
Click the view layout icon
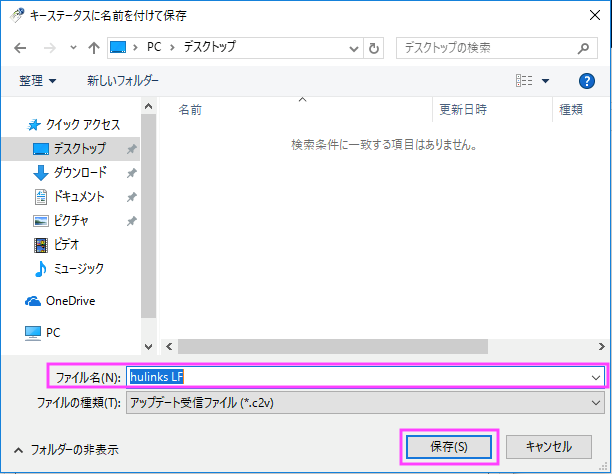[x=523, y=81]
